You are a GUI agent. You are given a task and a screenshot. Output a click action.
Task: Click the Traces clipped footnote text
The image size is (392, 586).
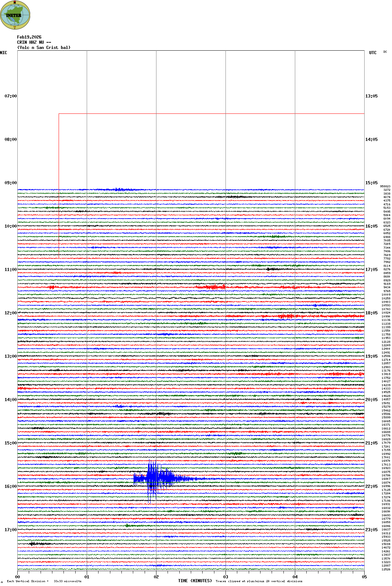click(259, 581)
